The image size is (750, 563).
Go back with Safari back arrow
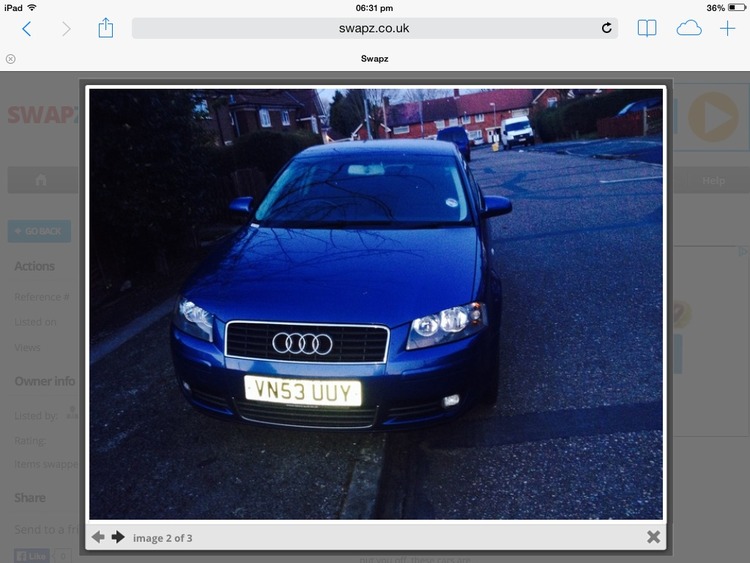pos(27,29)
